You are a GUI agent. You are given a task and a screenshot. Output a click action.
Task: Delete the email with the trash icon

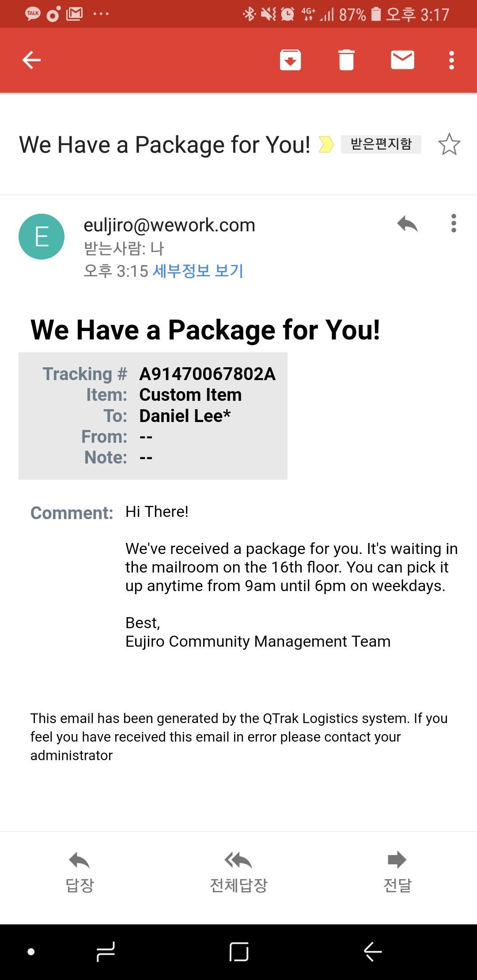click(346, 60)
